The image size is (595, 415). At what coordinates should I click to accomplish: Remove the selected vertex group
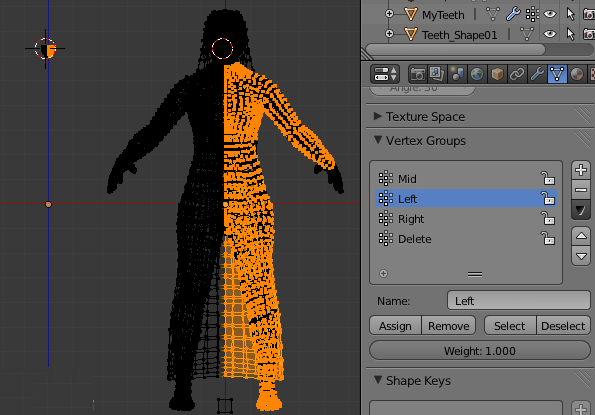[581, 190]
